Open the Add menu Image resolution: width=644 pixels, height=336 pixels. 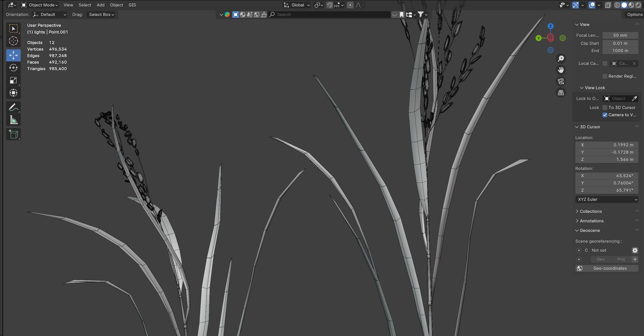101,5
